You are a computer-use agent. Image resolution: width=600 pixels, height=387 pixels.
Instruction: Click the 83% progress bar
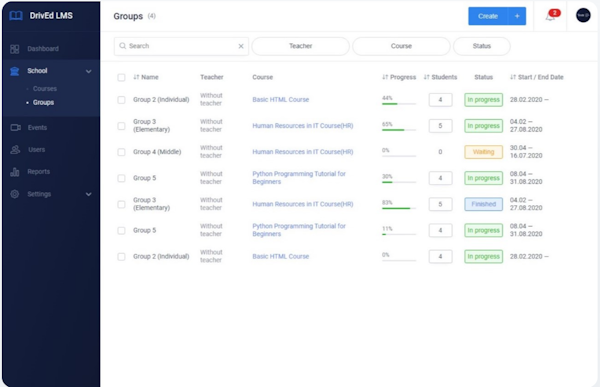point(399,208)
